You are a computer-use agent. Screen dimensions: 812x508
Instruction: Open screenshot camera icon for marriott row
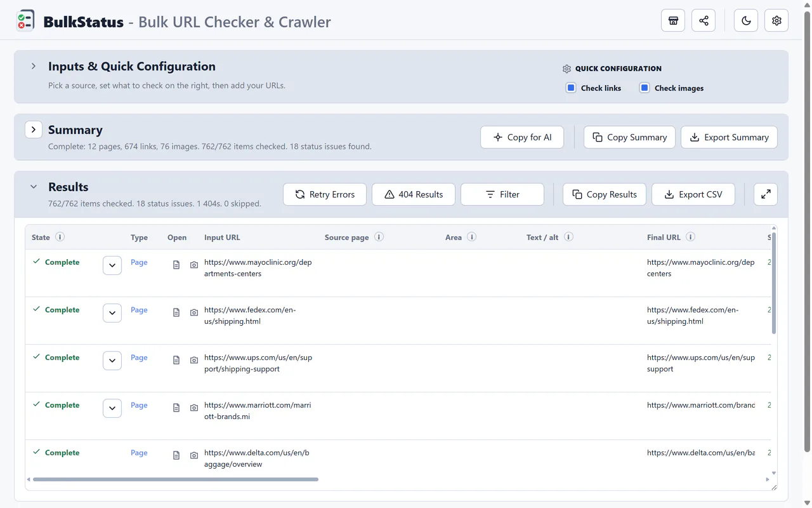194,408
